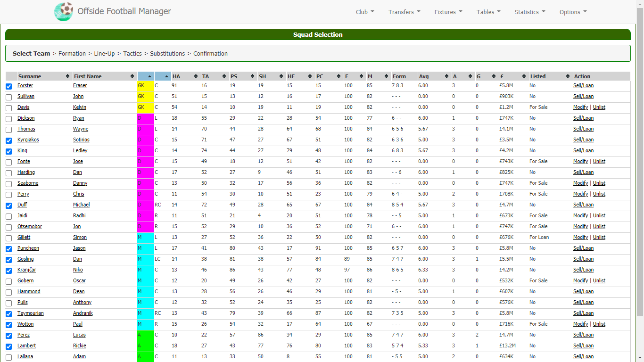
Task: Expand the Transfers dropdown menu
Action: [x=404, y=12]
